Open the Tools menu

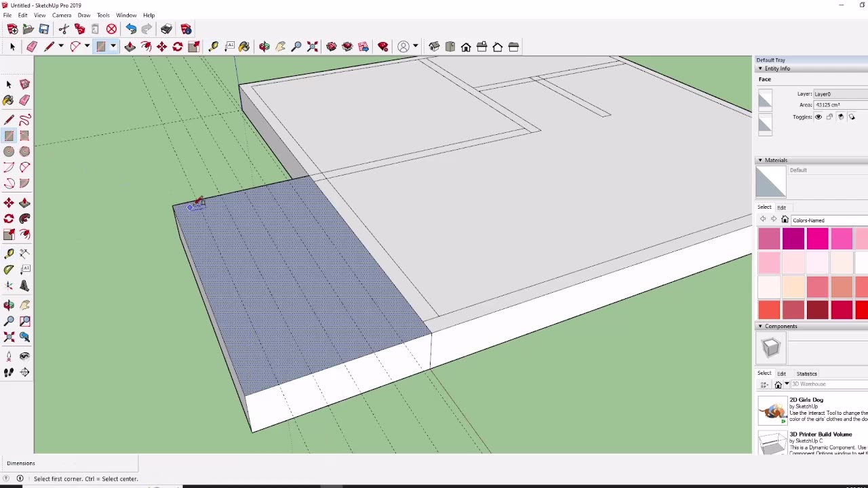click(103, 15)
